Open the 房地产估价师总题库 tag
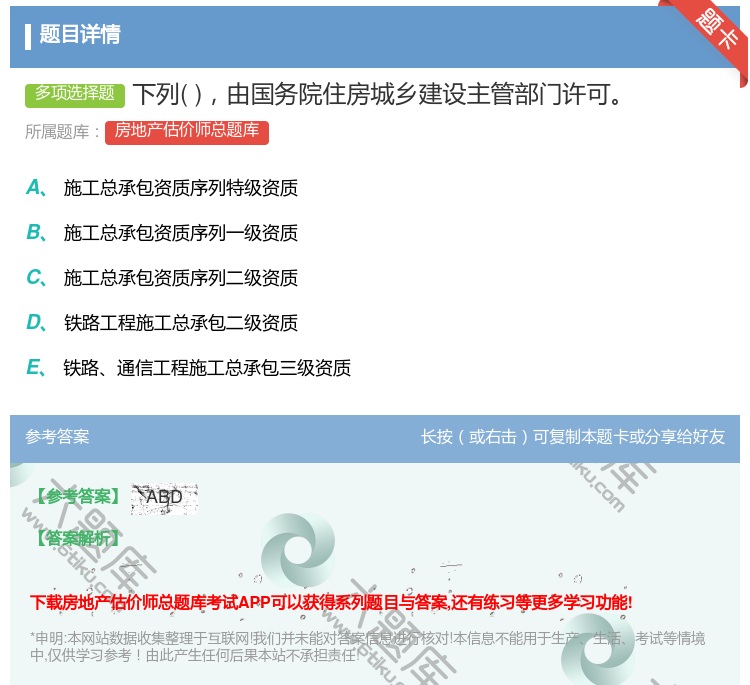This screenshot has width=750, height=685. pyautogui.click(x=187, y=132)
